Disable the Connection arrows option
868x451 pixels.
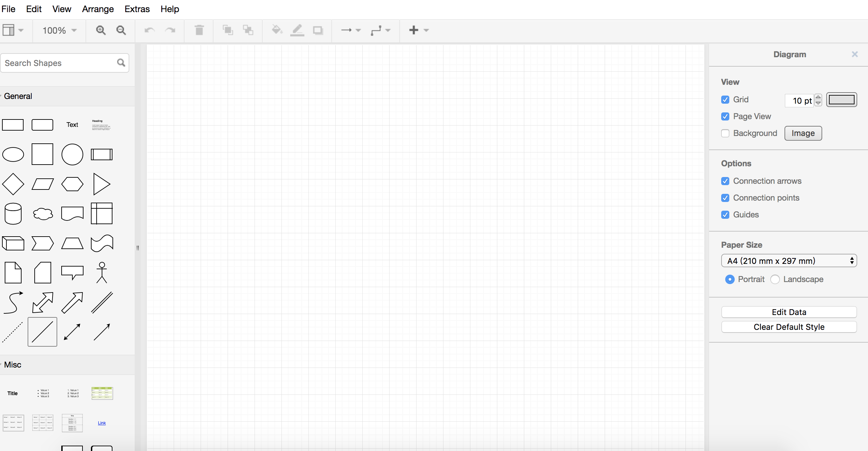[725, 181]
